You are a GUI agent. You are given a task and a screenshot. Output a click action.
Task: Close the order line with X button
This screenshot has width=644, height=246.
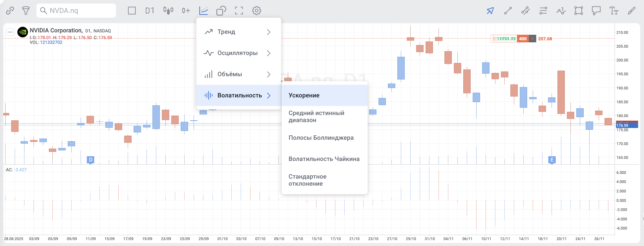[532, 39]
